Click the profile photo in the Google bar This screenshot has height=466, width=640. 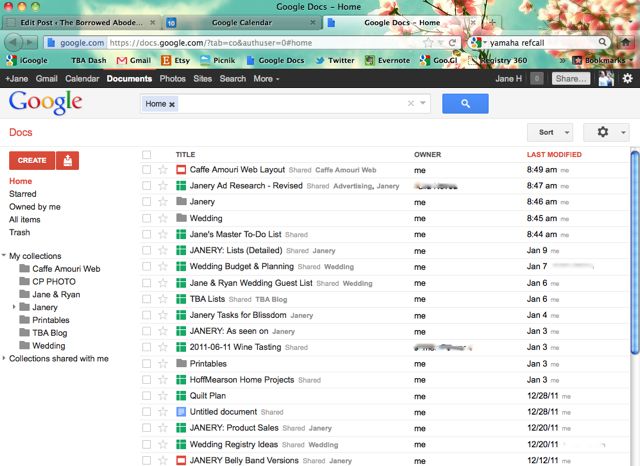[606, 78]
